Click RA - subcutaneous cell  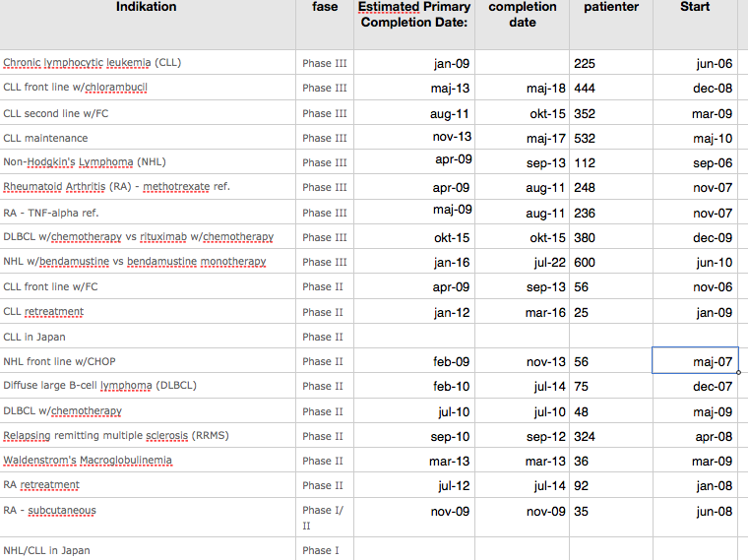(x=148, y=518)
